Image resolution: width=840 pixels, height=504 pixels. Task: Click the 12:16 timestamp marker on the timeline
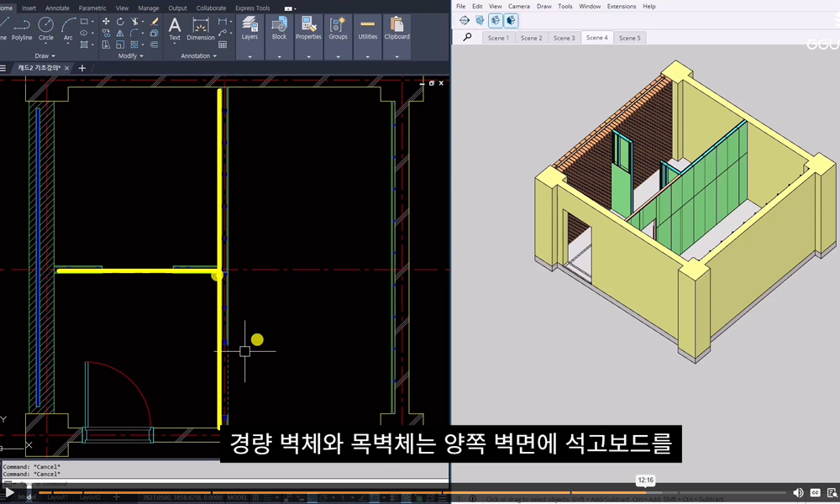(645, 480)
